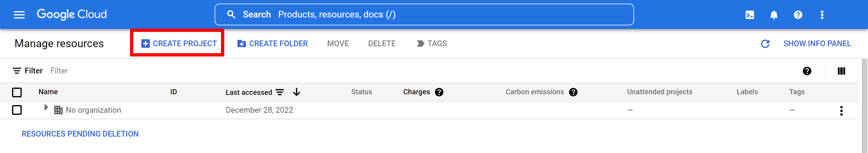The width and height of the screenshot is (868, 153).
Task: Activate Cloud Shell terminal icon
Action: click(x=750, y=15)
